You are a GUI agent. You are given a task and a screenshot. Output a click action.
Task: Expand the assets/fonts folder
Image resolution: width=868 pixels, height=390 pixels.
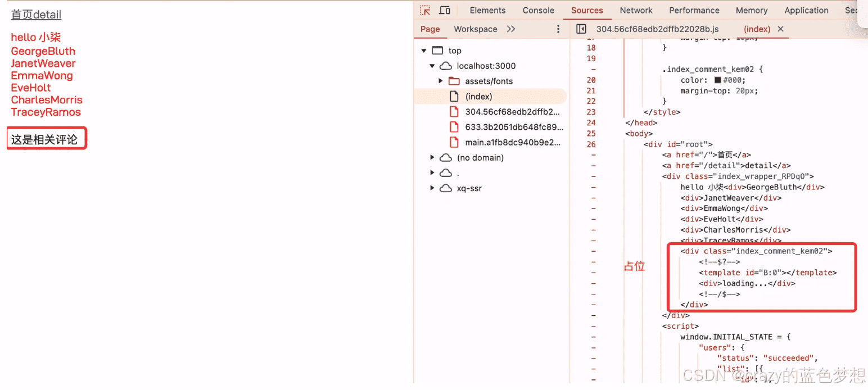pyautogui.click(x=441, y=81)
